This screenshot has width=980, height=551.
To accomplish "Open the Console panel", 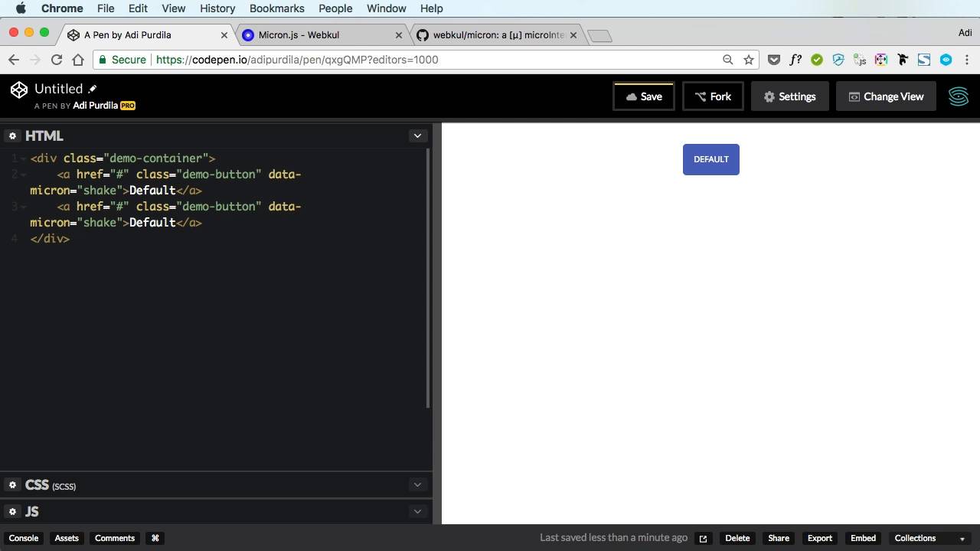I will click(x=24, y=538).
